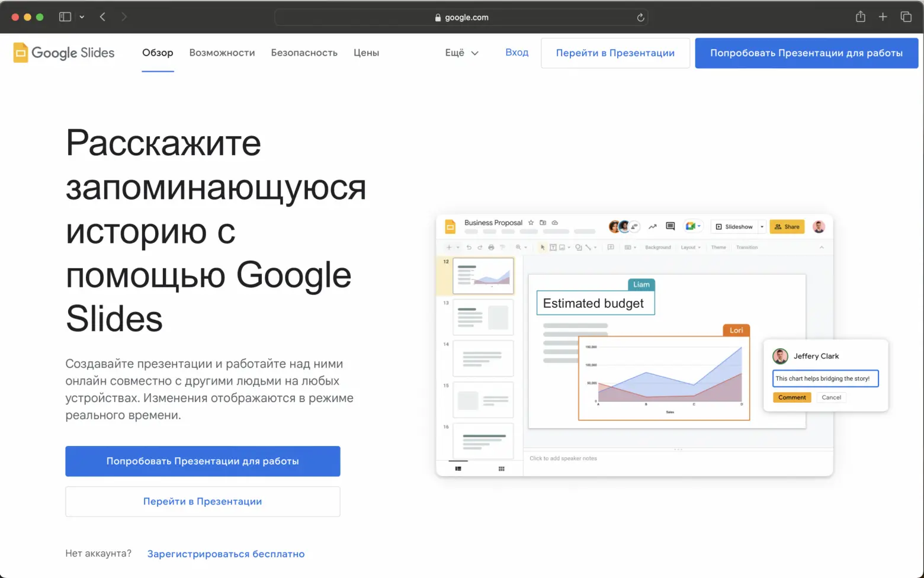Click the Slideshow button in the illustration
This screenshot has height=578, width=924.
[734, 227]
